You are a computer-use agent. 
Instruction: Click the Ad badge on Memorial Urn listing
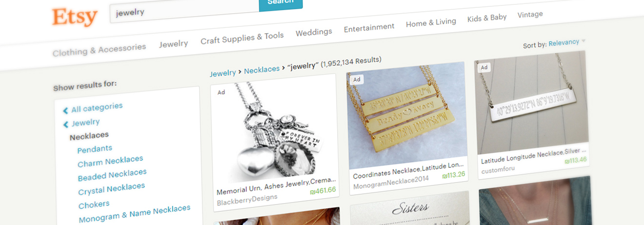(x=221, y=92)
